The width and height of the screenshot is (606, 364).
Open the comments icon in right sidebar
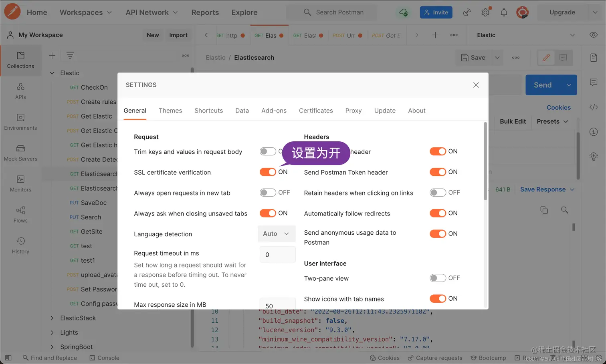[x=594, y=82]
